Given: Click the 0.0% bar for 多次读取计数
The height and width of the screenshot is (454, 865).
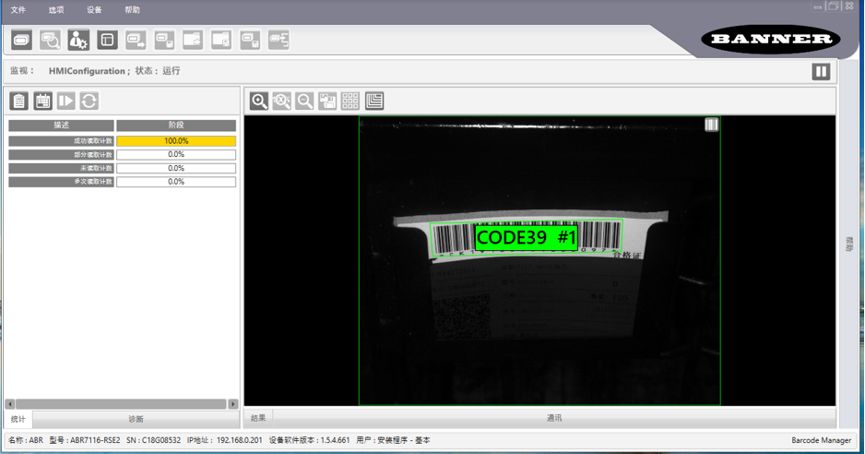Looking at the screenshot, I should click(176, 181).
